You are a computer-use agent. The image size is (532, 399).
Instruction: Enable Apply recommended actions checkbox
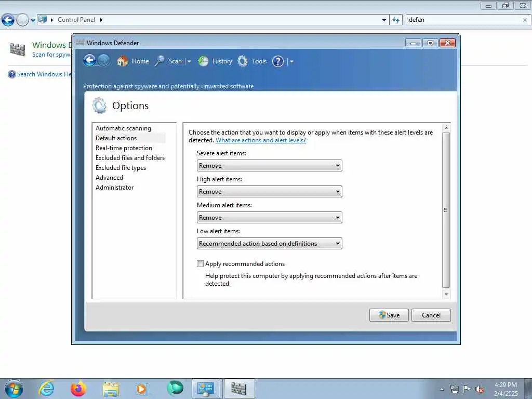200,263
